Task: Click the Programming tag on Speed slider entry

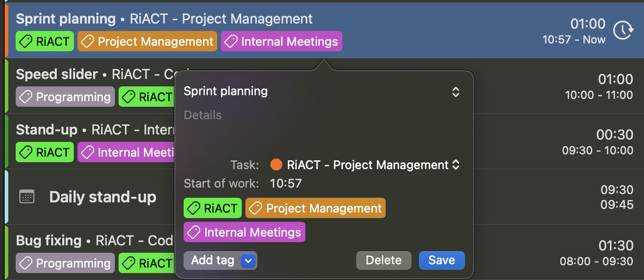Action: tap(65, 97)
